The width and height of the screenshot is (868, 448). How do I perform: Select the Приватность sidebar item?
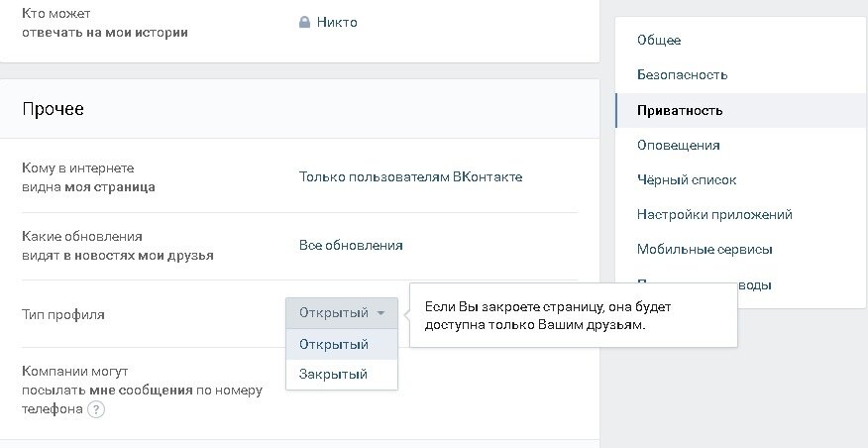coord(680,110)
